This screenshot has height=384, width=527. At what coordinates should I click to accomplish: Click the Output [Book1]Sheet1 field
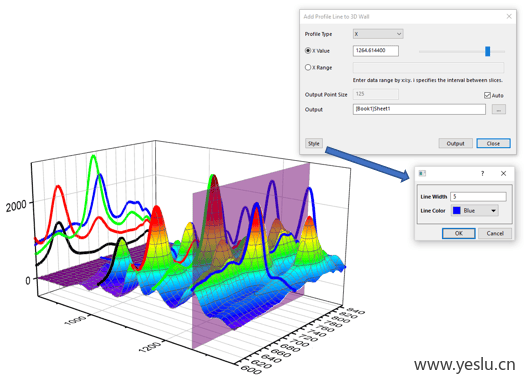[x=419, y=109]
